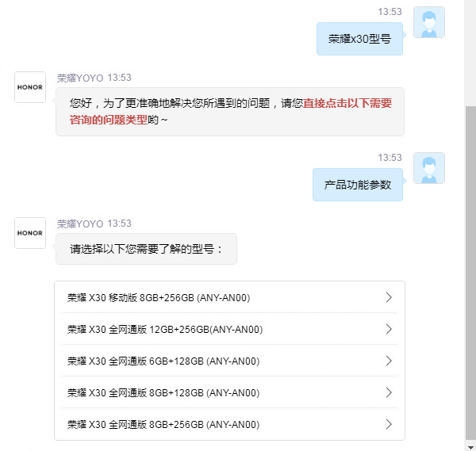Click user avatar next to 荣耀x30型号 message

tap(429, 22)
